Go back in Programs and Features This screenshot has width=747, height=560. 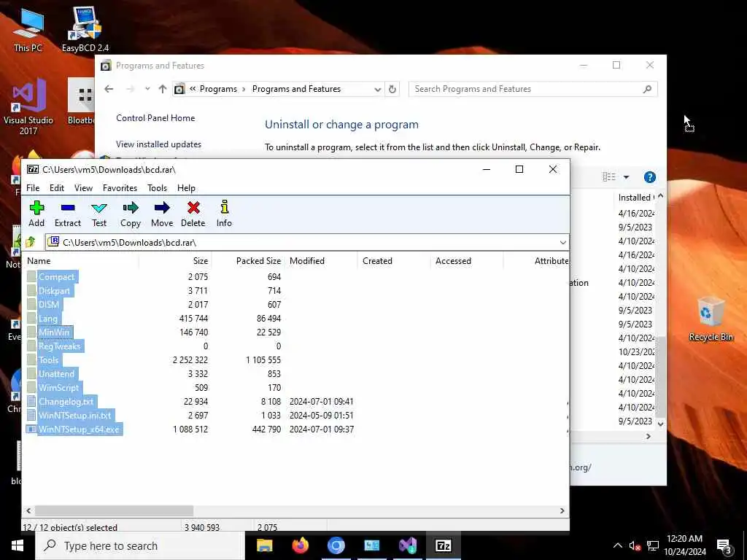[109, 89]
